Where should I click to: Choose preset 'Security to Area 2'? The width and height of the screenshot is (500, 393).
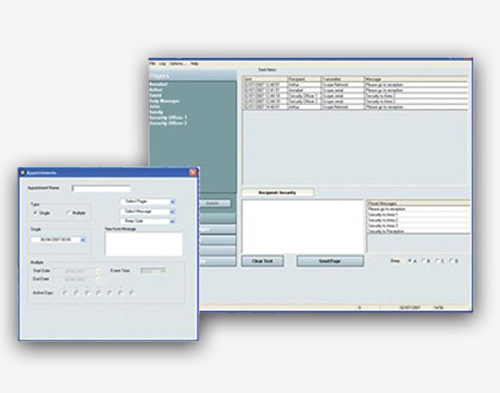tap(419, 220)
